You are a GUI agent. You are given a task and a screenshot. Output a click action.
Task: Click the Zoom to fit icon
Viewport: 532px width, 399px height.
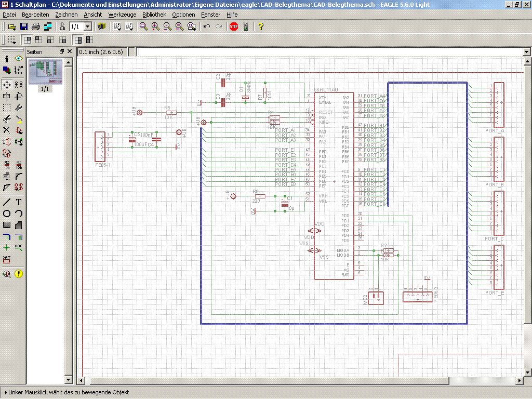[x=144, y=26]
